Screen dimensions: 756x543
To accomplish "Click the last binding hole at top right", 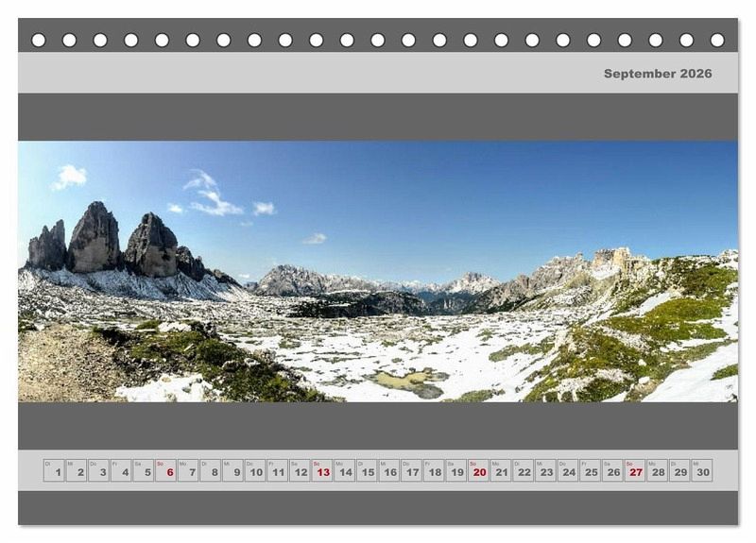I will tap(717, 40).
